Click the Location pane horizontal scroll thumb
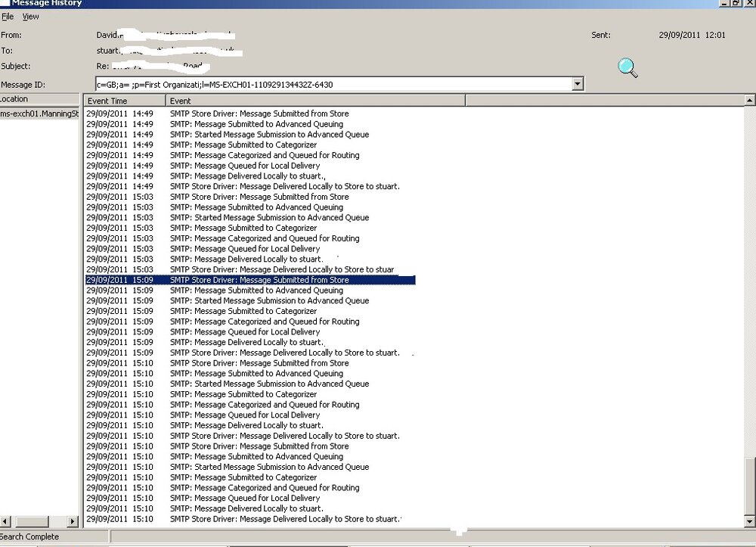The height and width of the screenshot is (547, 756). click(33, 521)
